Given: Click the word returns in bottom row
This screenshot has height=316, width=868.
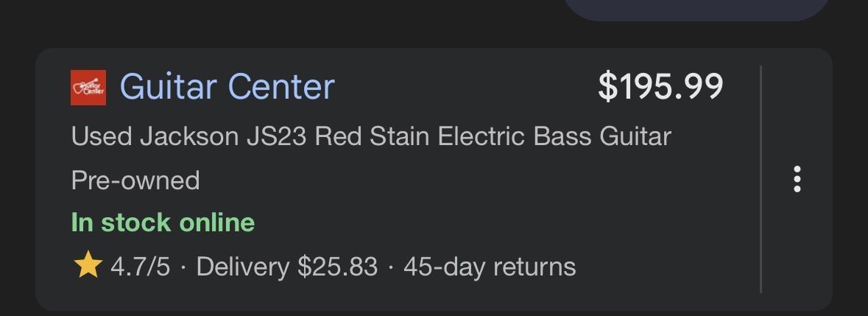Looking at the screenshot, I should click(534, 267).
